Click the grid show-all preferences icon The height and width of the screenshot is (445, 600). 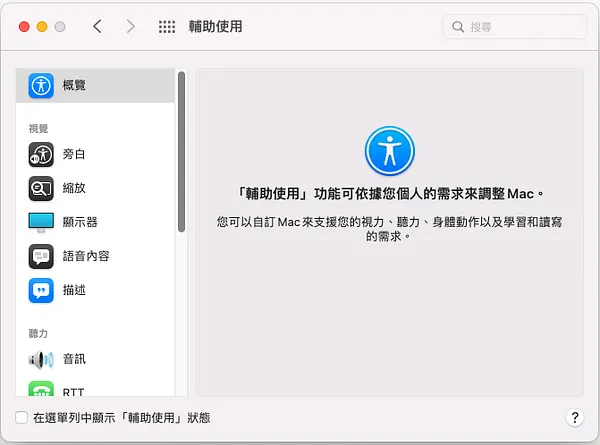(167, 27)
